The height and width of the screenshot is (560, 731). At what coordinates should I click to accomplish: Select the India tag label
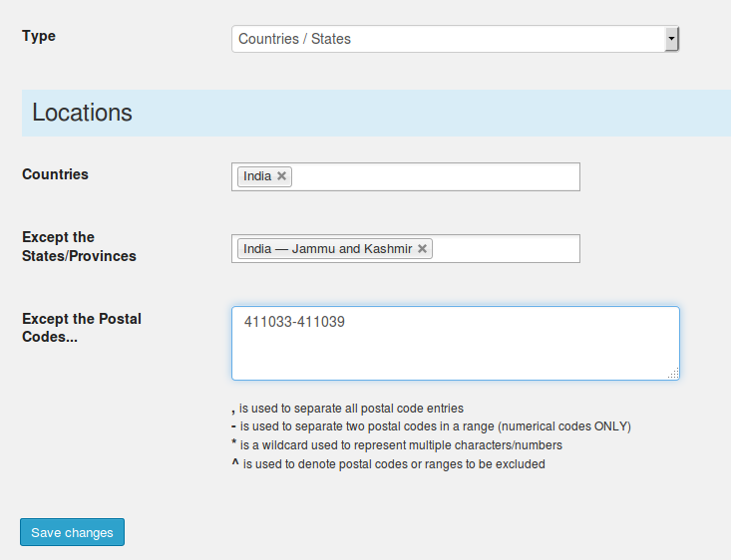[x=257, y=176]
